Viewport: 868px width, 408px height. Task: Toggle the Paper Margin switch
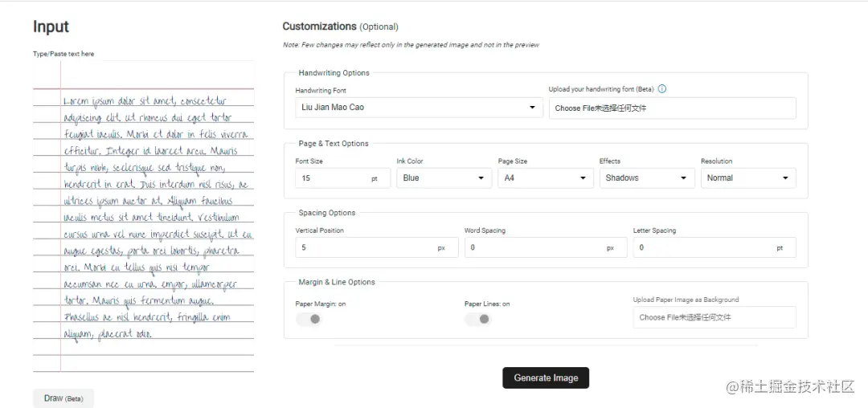[x=309, y=319]
